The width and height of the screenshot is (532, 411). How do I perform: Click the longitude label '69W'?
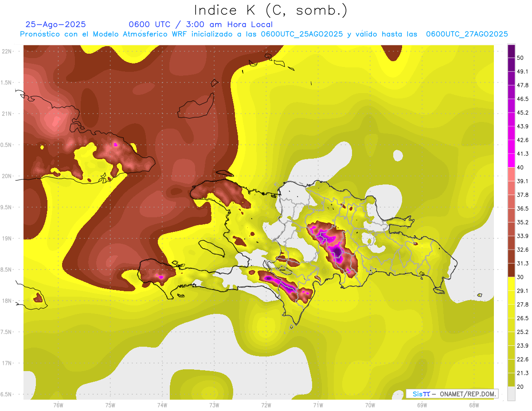(422, 405)
